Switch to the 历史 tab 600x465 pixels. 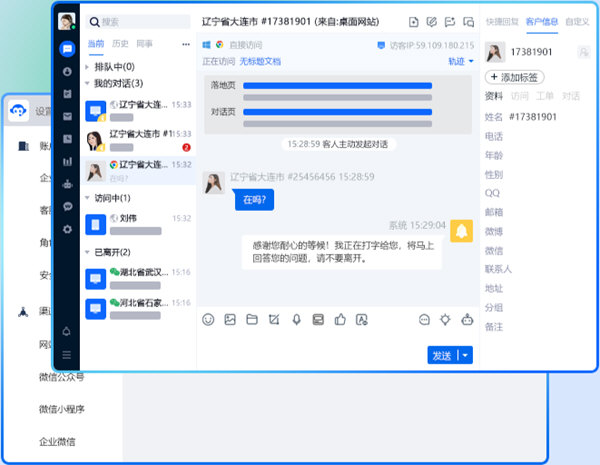point(120,44)
